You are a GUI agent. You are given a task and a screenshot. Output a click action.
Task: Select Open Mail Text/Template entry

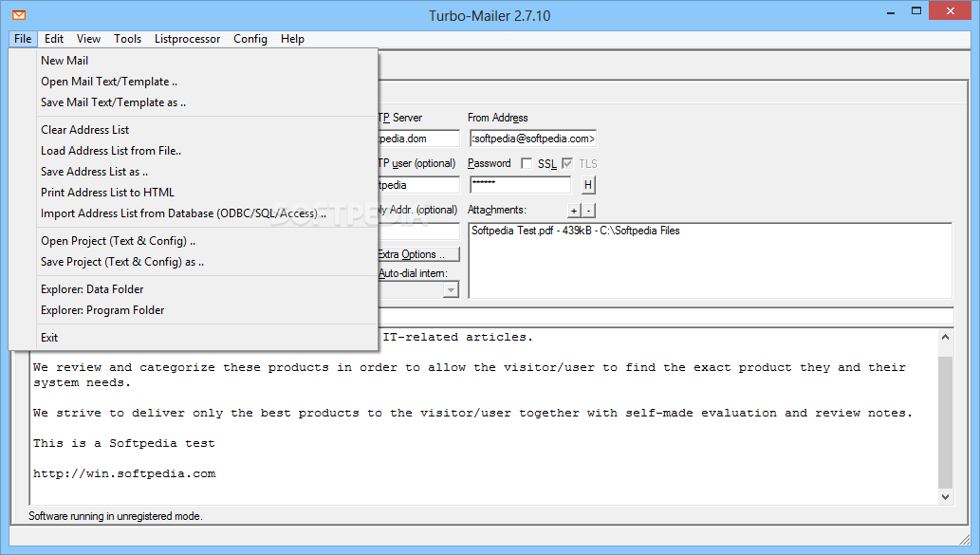(194, 82)
